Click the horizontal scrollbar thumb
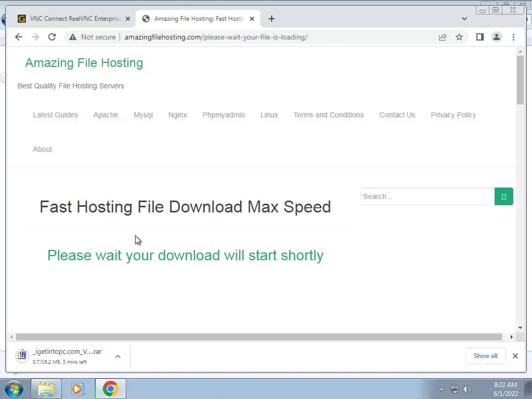 (259, 337)
